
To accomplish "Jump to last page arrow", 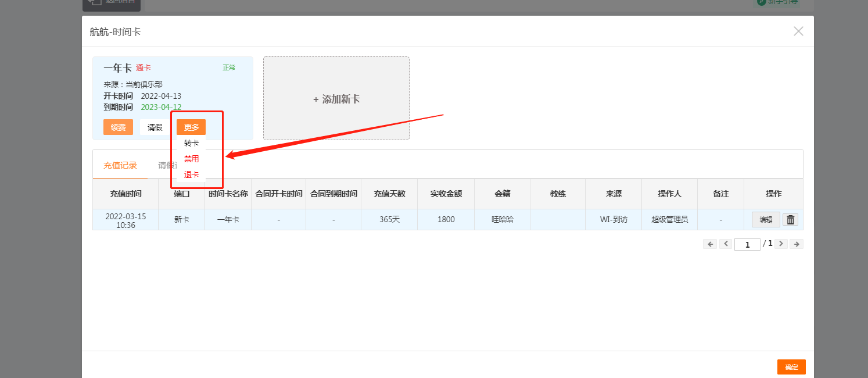I will pyautogui.click(x=797, y=244).
